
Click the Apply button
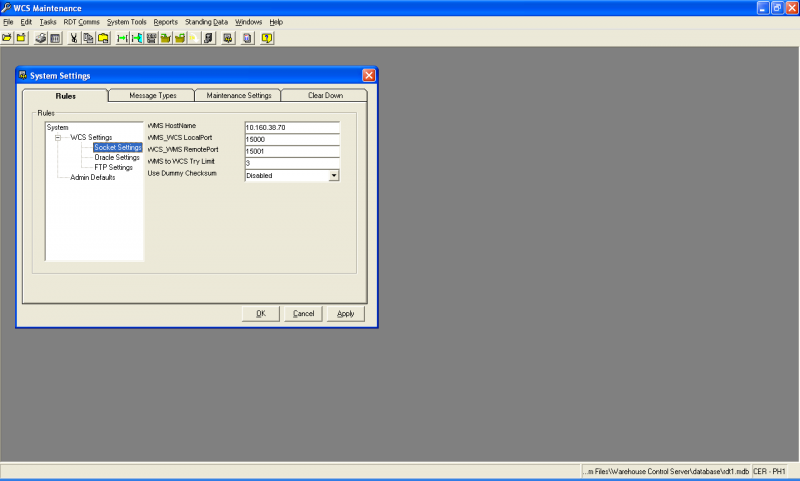(345, 314)
